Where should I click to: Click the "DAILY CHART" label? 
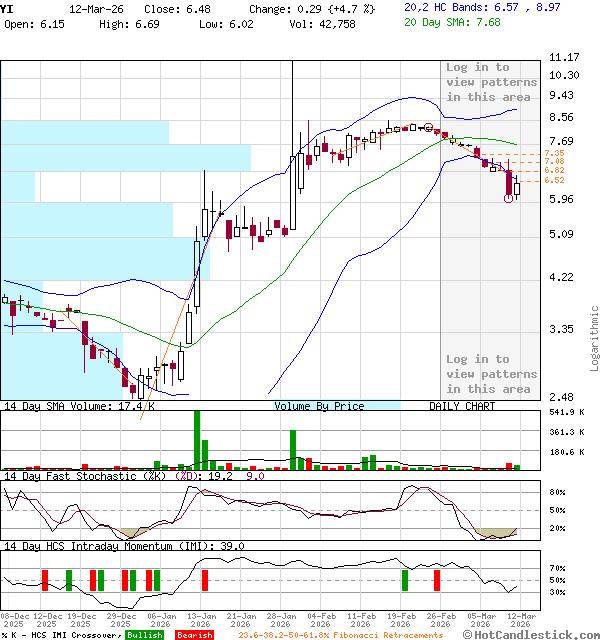click(x=462, y=406)
